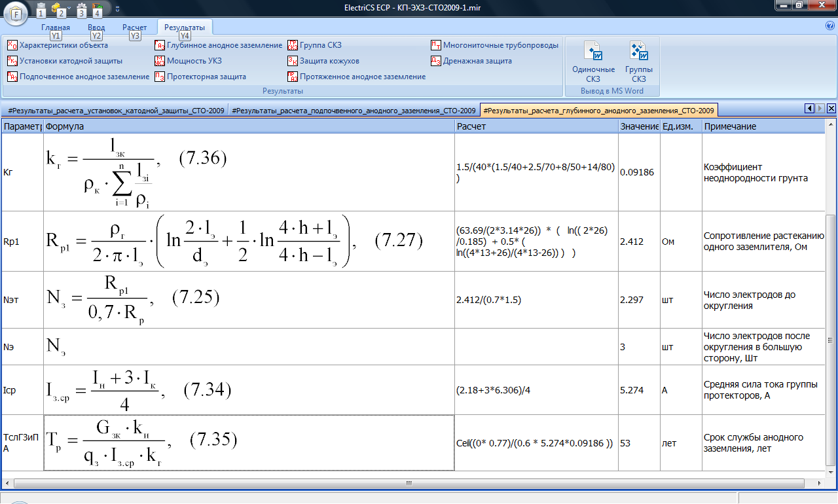Open Установки катодной защиты results

tap(64, 61)
